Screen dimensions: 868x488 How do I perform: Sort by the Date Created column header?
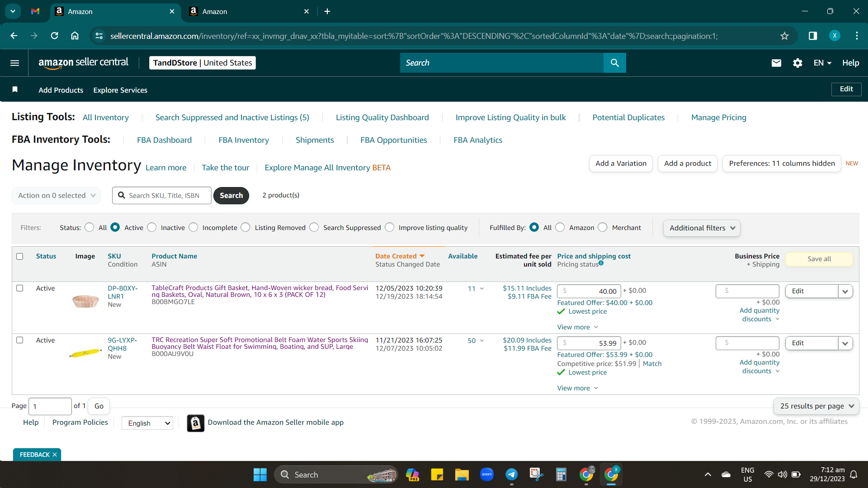tap(400, 256)
